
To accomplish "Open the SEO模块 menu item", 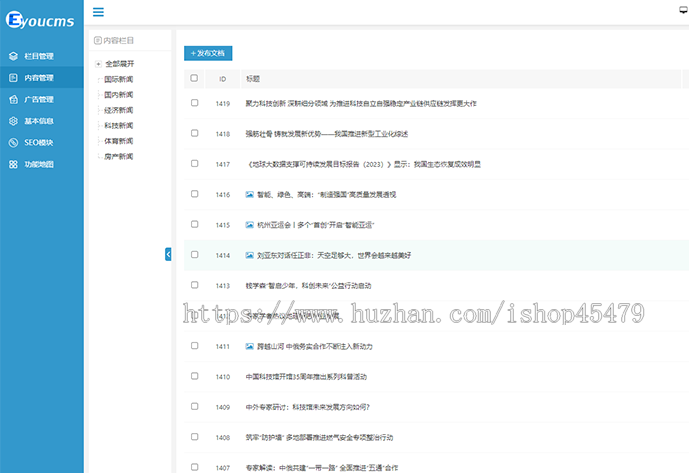I will click(42, 142).
